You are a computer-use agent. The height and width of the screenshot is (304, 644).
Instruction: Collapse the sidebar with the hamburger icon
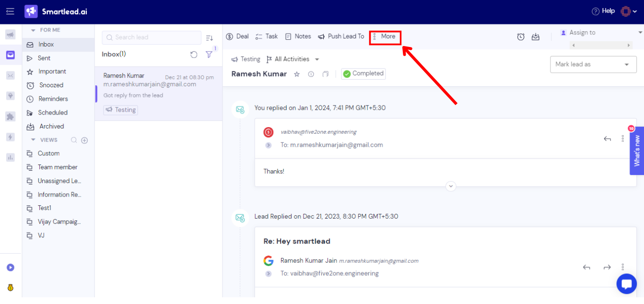click(x=10, y=12)
